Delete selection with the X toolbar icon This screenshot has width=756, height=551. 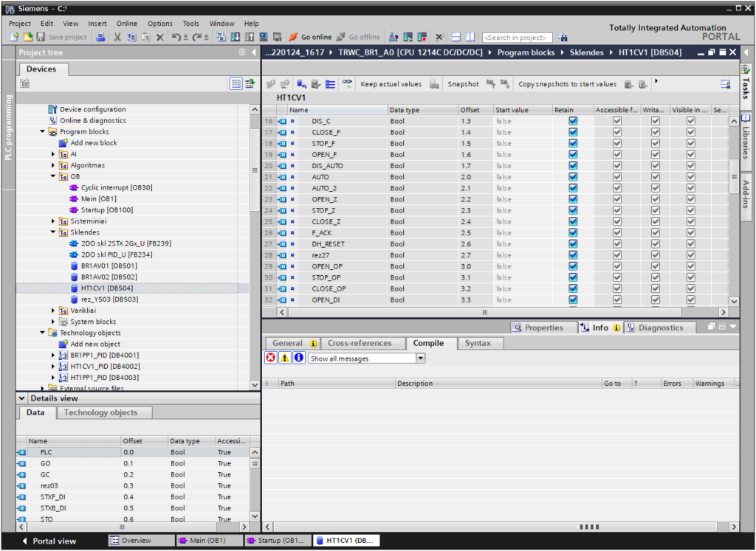(x=160, y=37)
